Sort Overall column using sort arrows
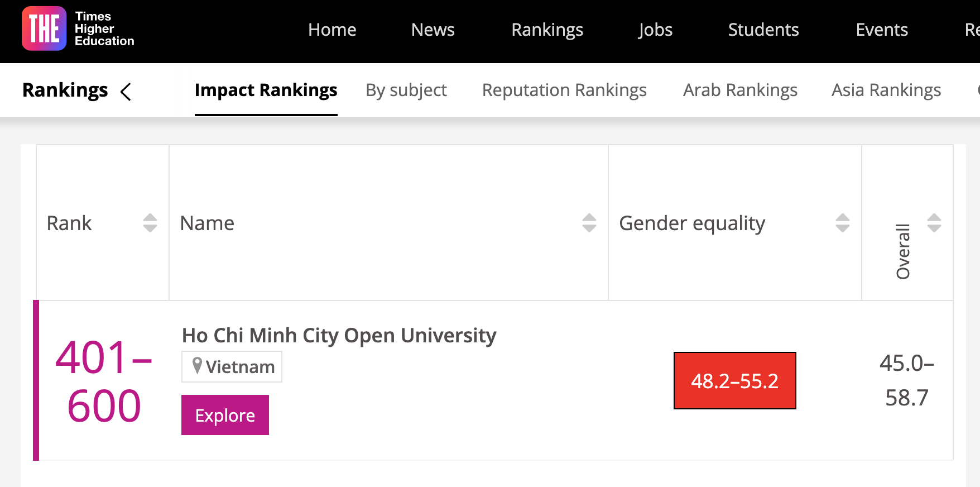 tap(934, 223)
